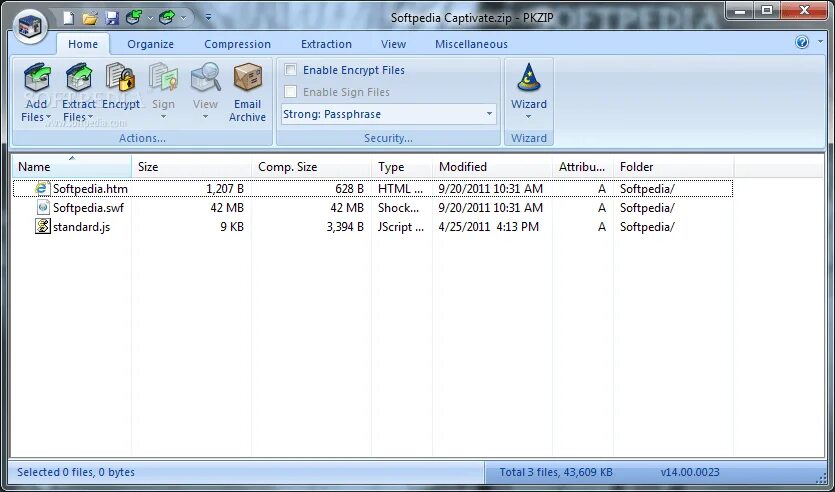
Task: Select the Softpedia.swf file name
Action: click(88, 208)
